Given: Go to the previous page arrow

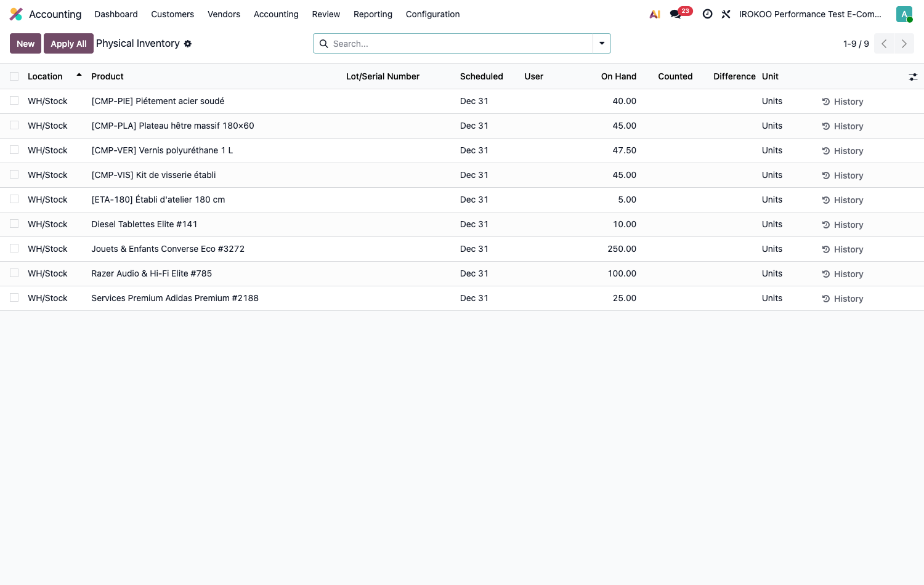Looking at the screenshot, I should click(884, 44).
